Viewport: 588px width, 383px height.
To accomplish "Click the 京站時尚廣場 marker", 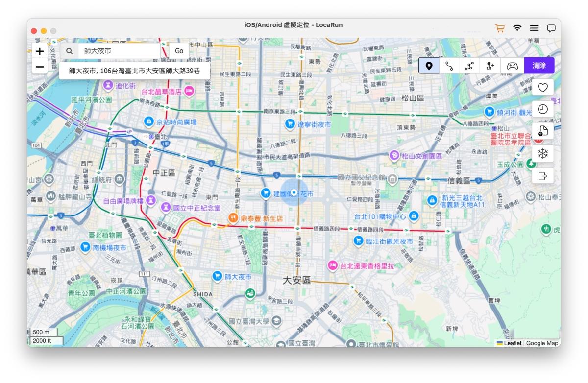I will pyautogui.click(x=149, y=121).
